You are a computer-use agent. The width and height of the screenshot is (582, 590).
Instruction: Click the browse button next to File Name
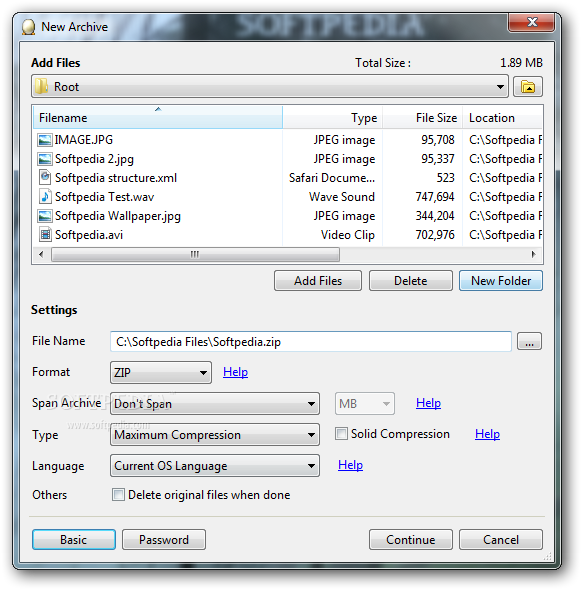click(x=529, y=341)
